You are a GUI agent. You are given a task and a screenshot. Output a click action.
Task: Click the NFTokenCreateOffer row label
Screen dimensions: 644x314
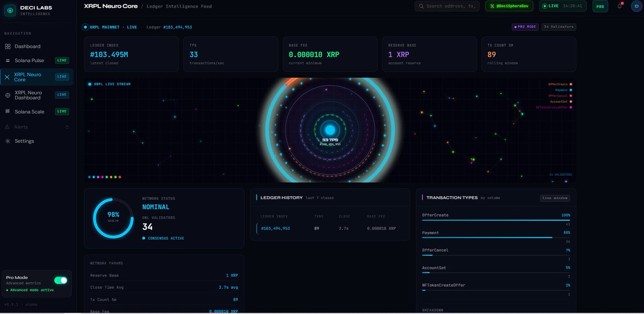[x=443, y=285]
